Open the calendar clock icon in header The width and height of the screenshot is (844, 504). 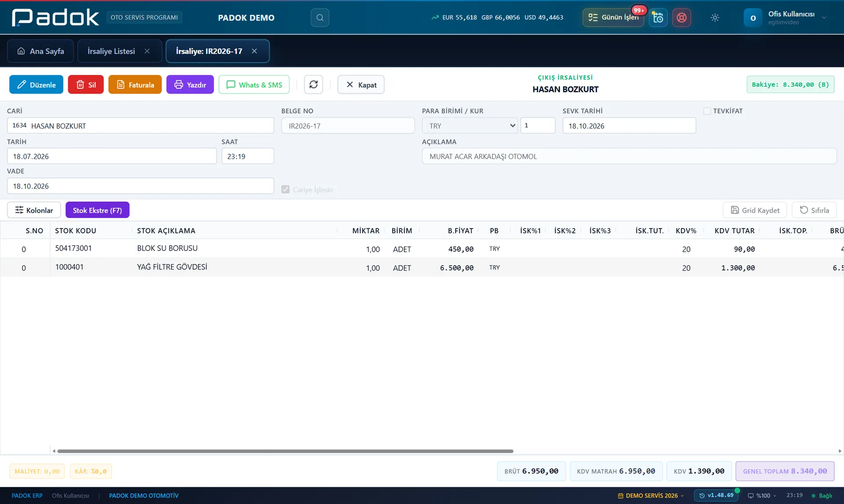pos(658,18)
